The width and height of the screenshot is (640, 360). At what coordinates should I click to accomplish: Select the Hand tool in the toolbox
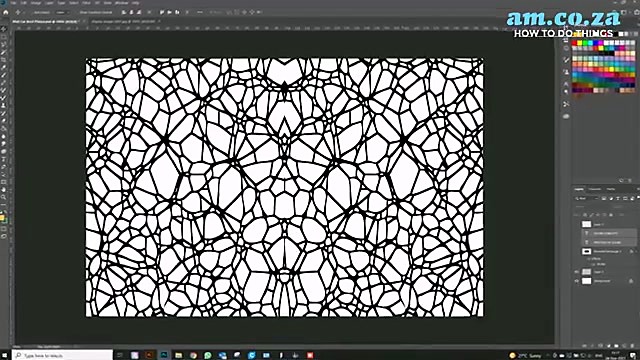pos(4,189)
